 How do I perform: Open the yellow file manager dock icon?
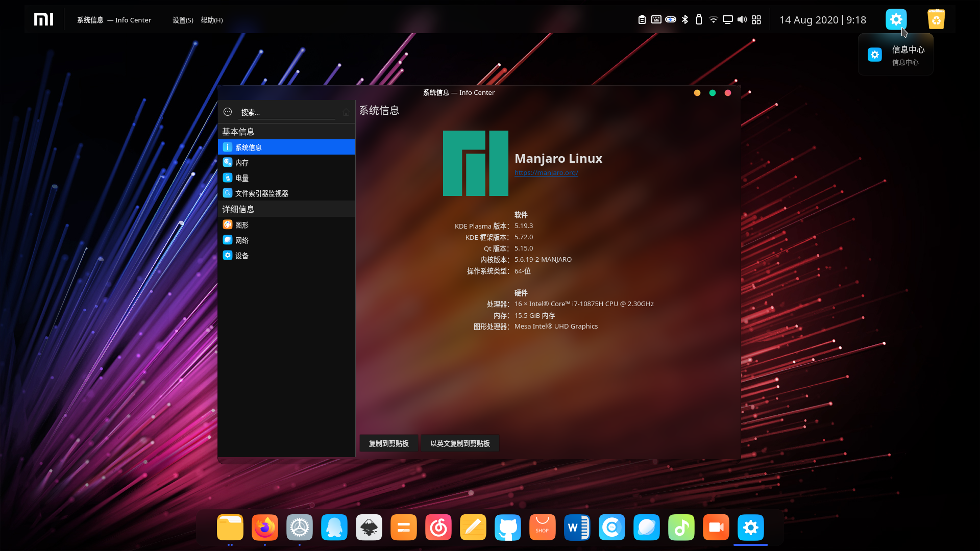[x=230, y=527]
